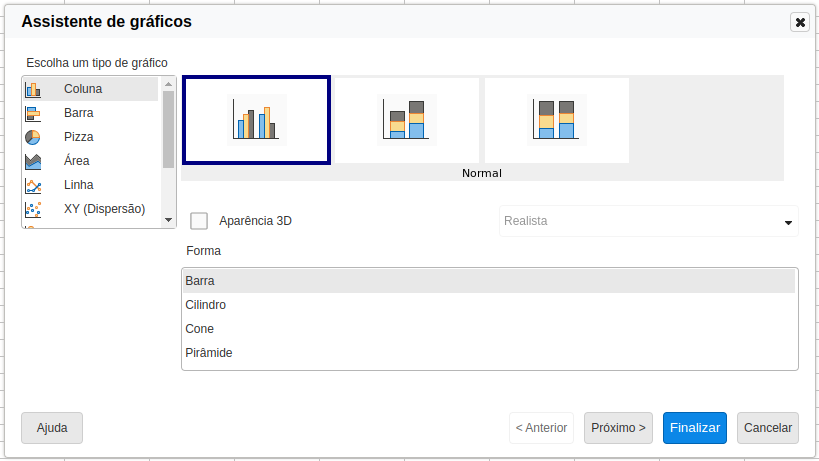
Task: Choose the Linha chart type icon
Action: pyautogui.click(x=33, y=185)
